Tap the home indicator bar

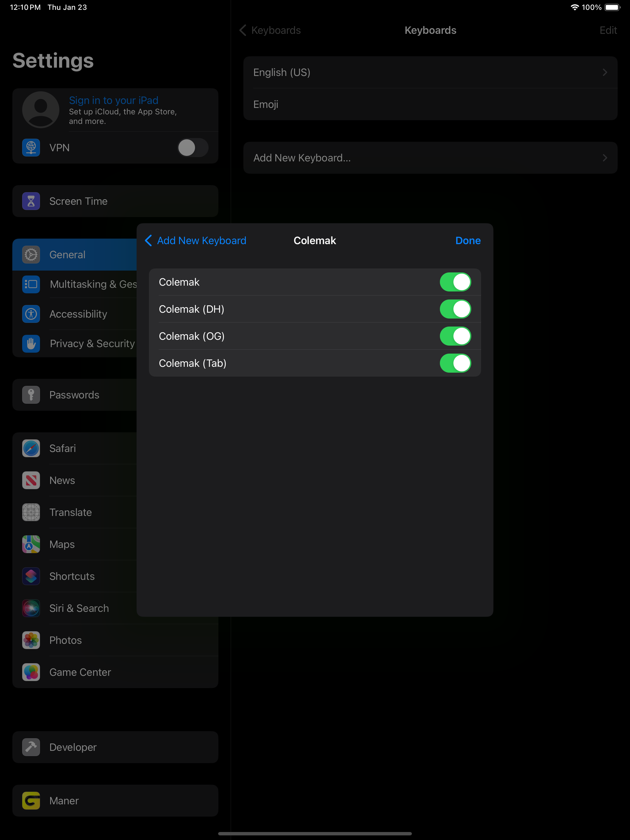(315, 834)
